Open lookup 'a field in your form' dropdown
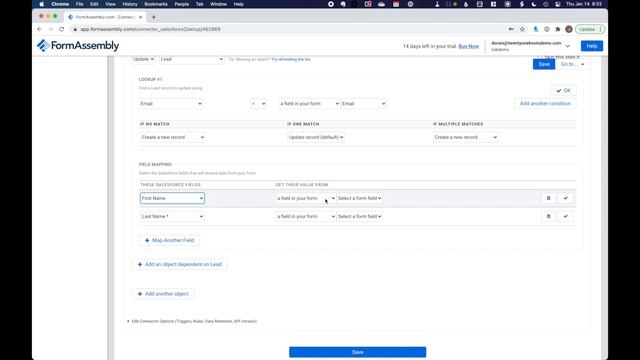 (x=309, y=104)
